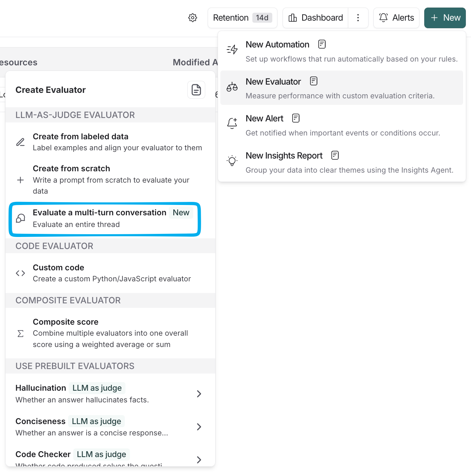Choose Composite score evaluator
This screenshot has width=471, height=476.
(110, 333)
